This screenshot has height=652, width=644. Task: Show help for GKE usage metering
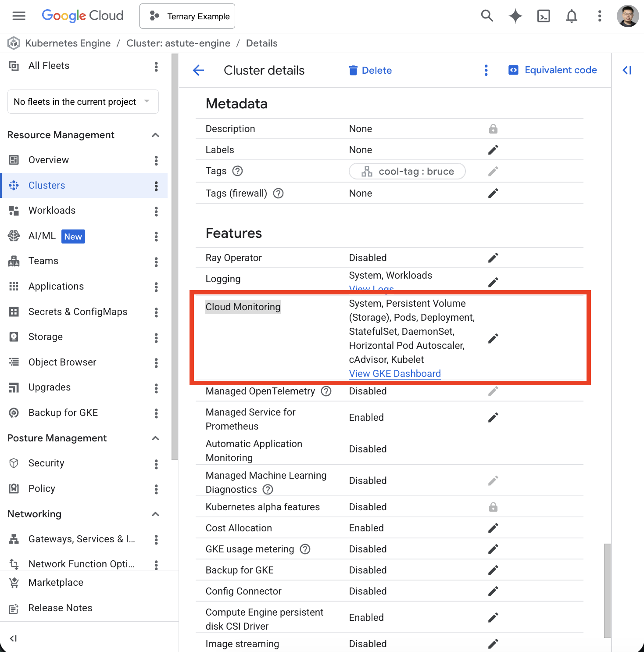tap(305, 549)
